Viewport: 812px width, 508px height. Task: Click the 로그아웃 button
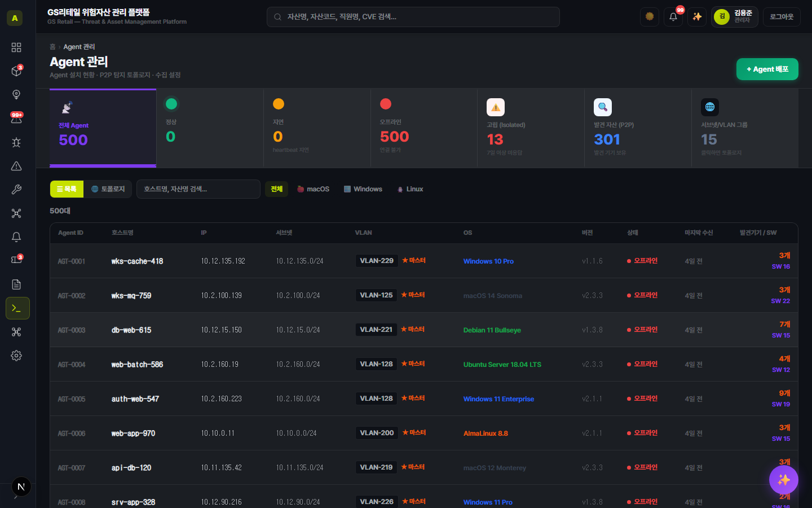click(x=782, y=17)
